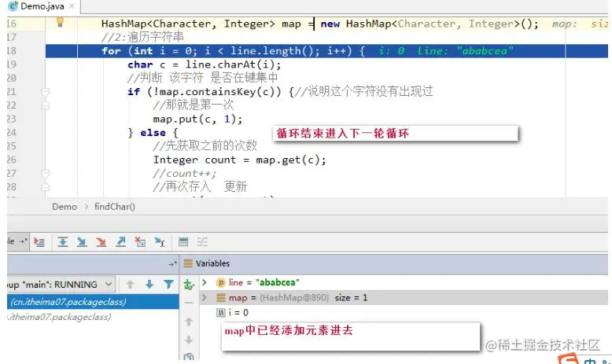Click the Drop Frame icon
The image size is (612, 364).
coord(140,242)
